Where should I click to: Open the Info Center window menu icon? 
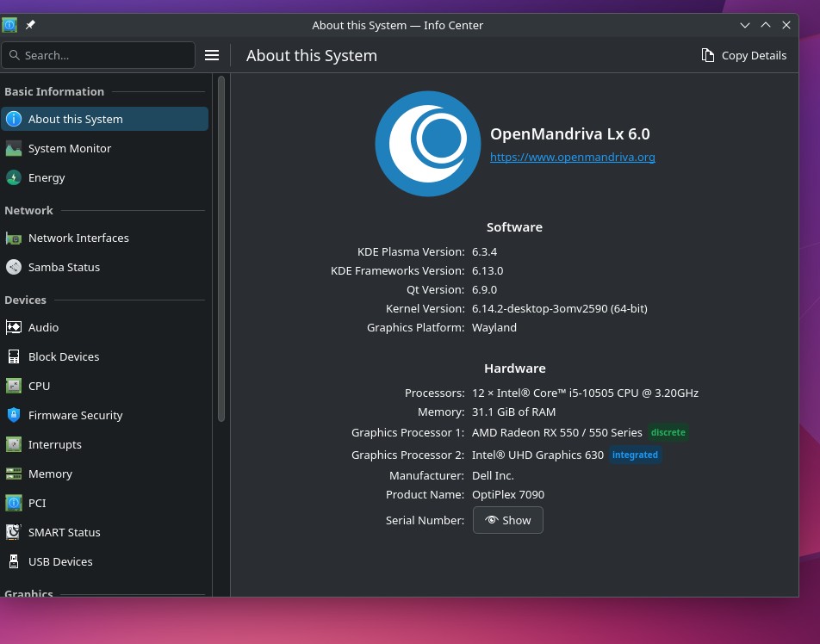(9, 25)
